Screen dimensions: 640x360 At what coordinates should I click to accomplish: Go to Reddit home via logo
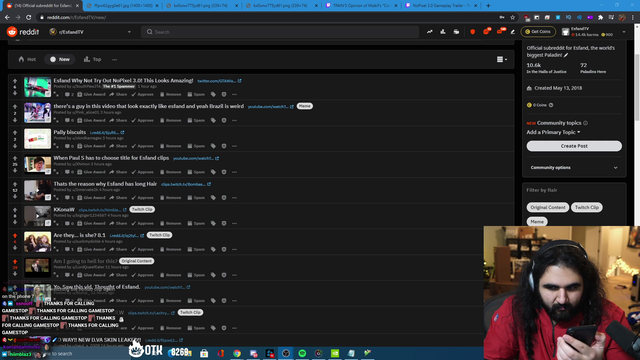[23, 32]
